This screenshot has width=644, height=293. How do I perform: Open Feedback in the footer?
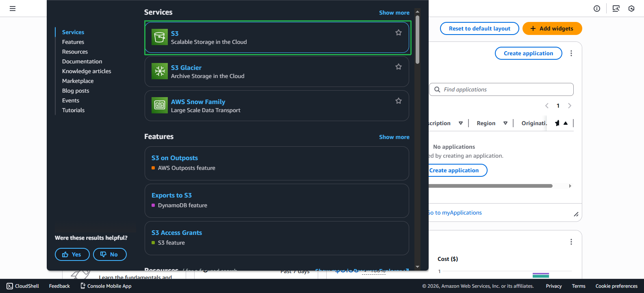pos(59,286)
